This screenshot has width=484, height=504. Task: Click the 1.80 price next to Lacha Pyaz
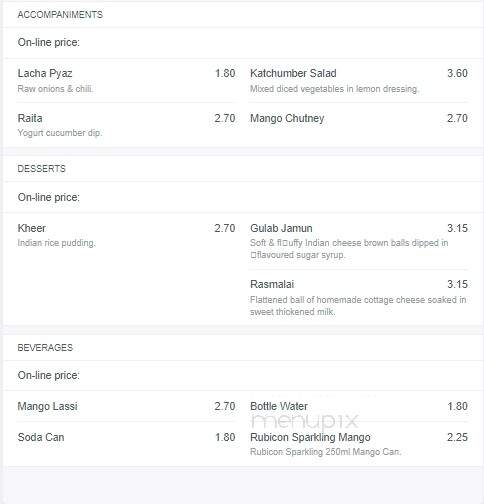[x=225, y=73]
